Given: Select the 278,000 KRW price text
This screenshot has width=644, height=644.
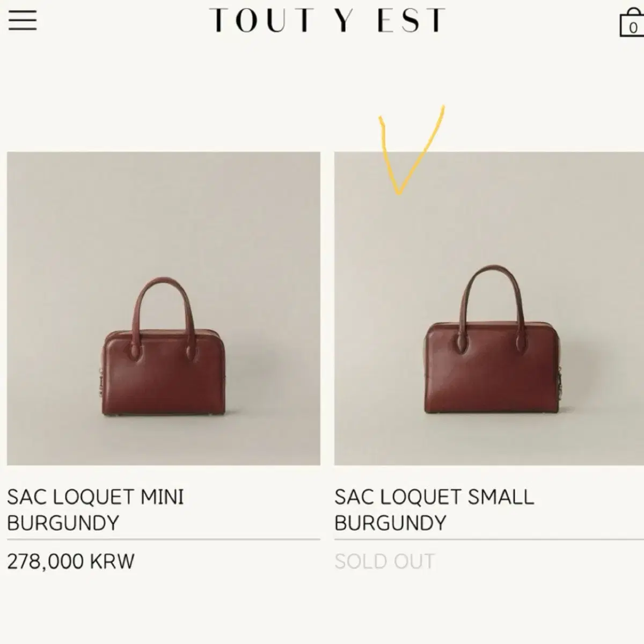Looking at the screenshot, I should [x=70, y=561].
